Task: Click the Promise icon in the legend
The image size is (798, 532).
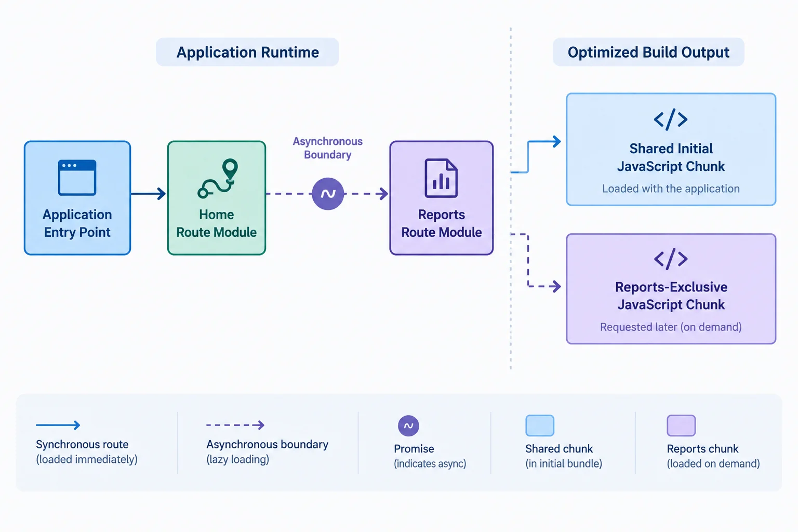Action: [408, 426]
